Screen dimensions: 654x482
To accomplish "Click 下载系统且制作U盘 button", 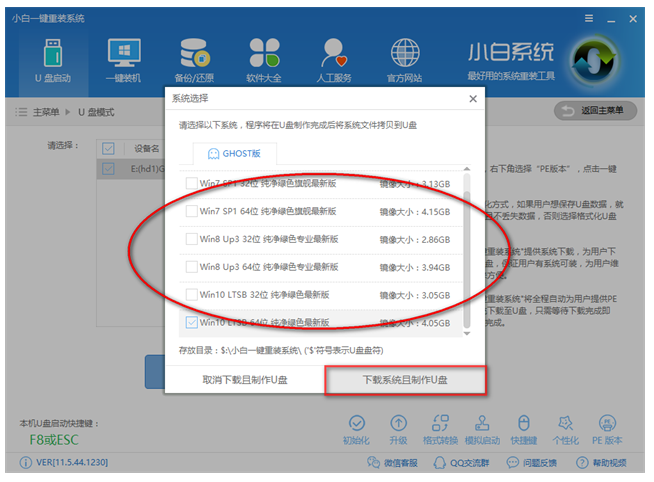I will coord(405,380).
